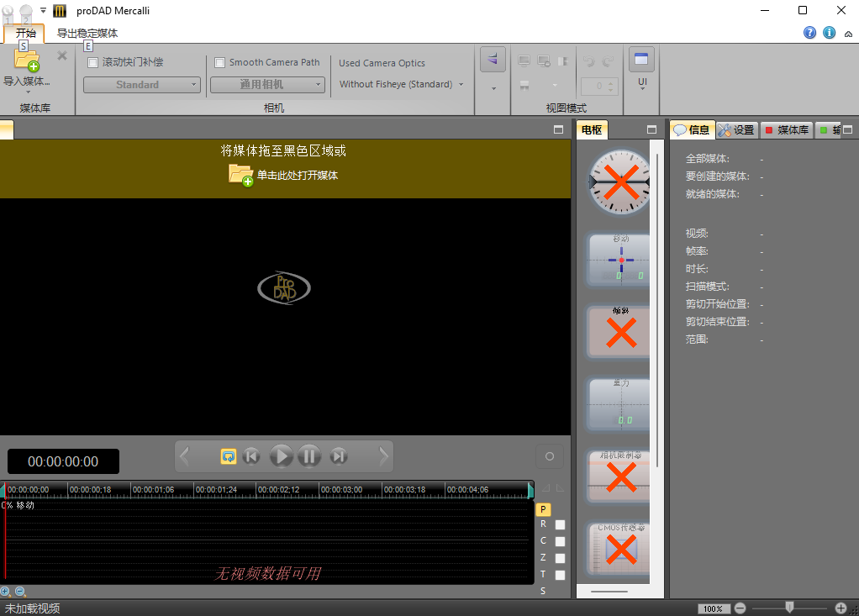859x616 pixels.
Task: Jump to previous frame button
Action: pos(251,456)
